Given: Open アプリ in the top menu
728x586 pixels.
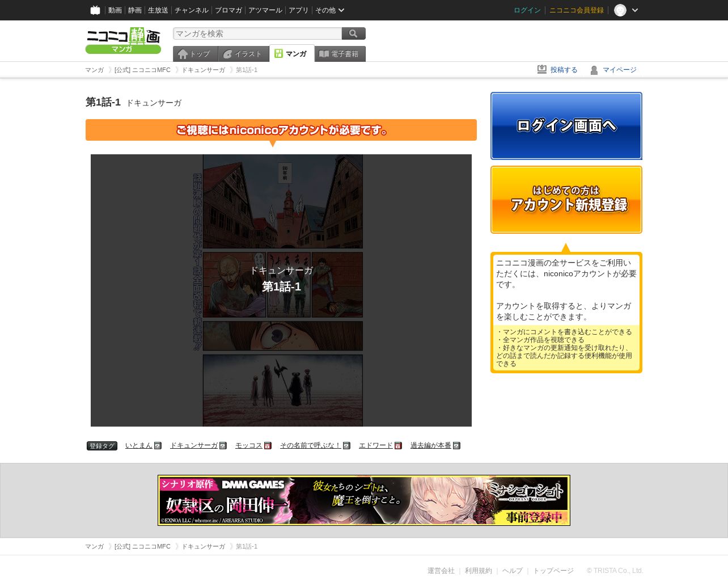Looking at the screenshot, I should pyautogui.click(x=299, y=10).
